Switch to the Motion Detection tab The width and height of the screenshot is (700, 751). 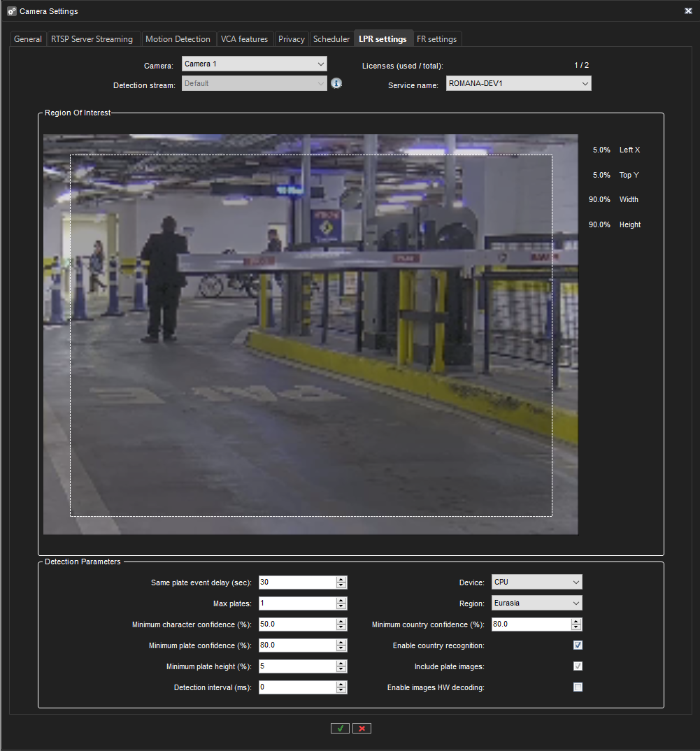[x=178, y=39]
